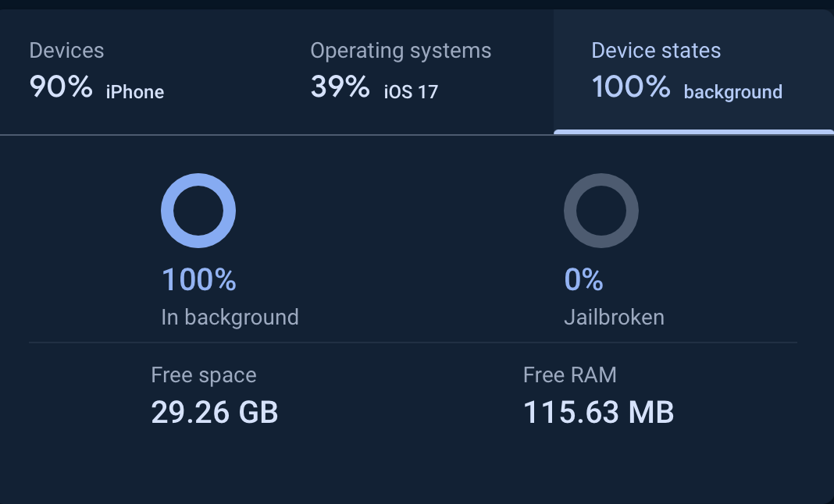This screenshot has height=504, width=834.
Task: Click the 90% devices percentage
Action: pyautogui.click(x=61, y=87)
